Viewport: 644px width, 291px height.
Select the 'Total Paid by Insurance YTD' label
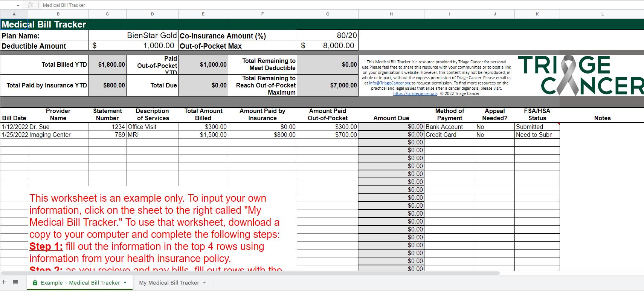click(x=44, y=86)
